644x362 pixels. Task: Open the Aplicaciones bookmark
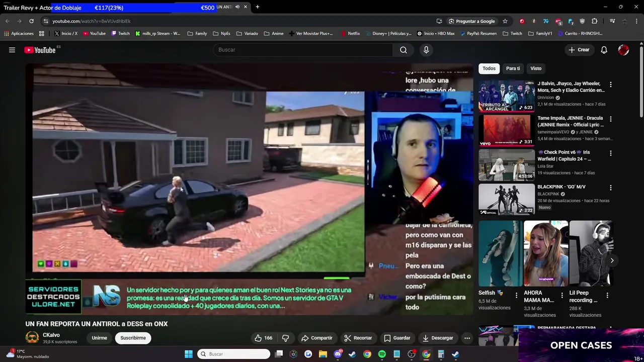click(x=19, y=34)
